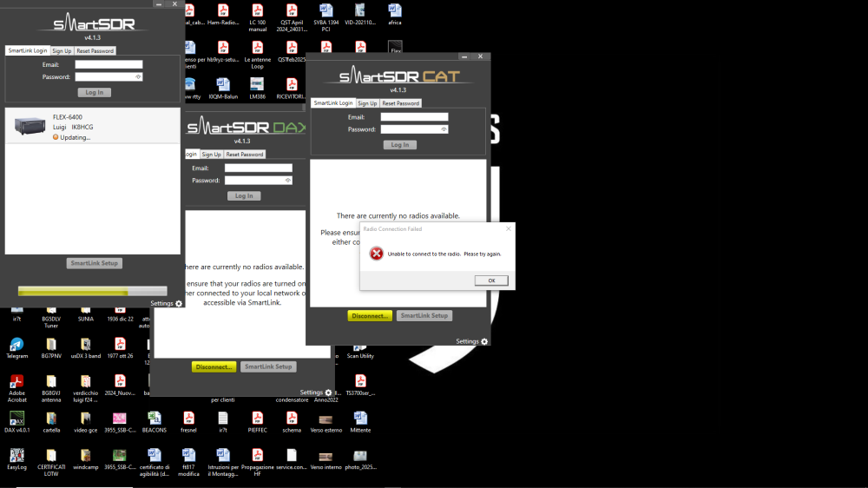Select the DAX v4.0.1 desktop shortcut
This screenshot has height=488, width=868.
(x=16, y=422)
